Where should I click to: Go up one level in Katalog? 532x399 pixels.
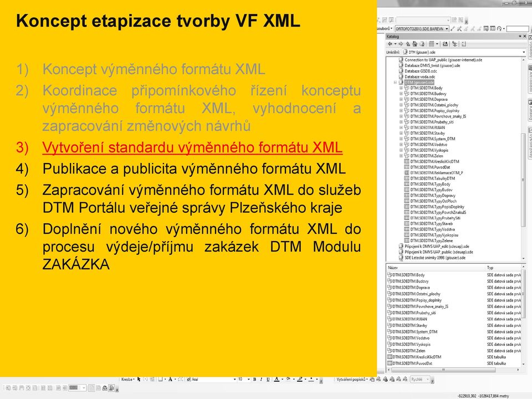click(x=408, y=44)
